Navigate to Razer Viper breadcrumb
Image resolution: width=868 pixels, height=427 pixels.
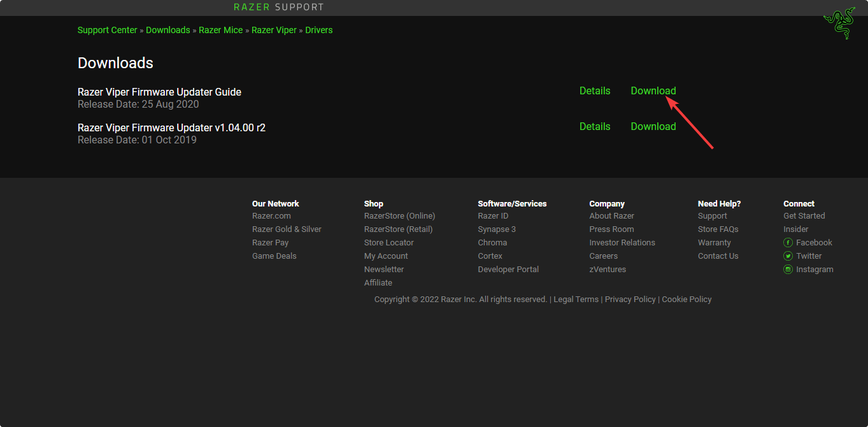[274, 30]
